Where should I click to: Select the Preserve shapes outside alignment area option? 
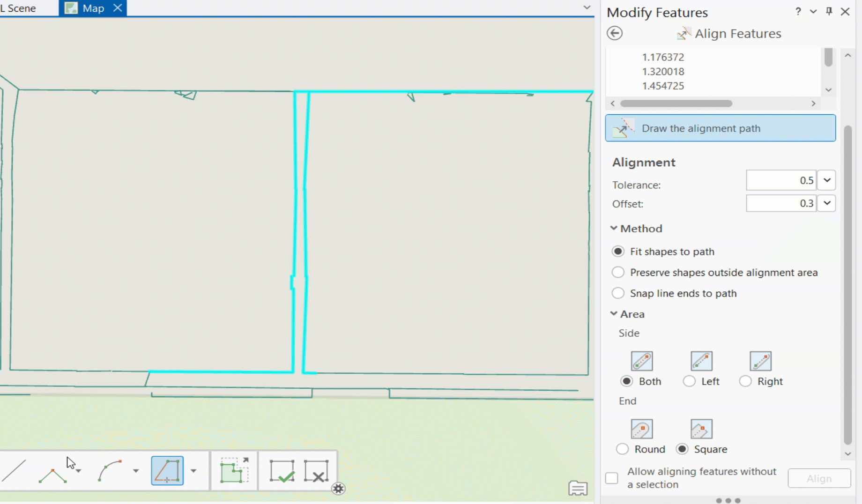coord(618,272)
